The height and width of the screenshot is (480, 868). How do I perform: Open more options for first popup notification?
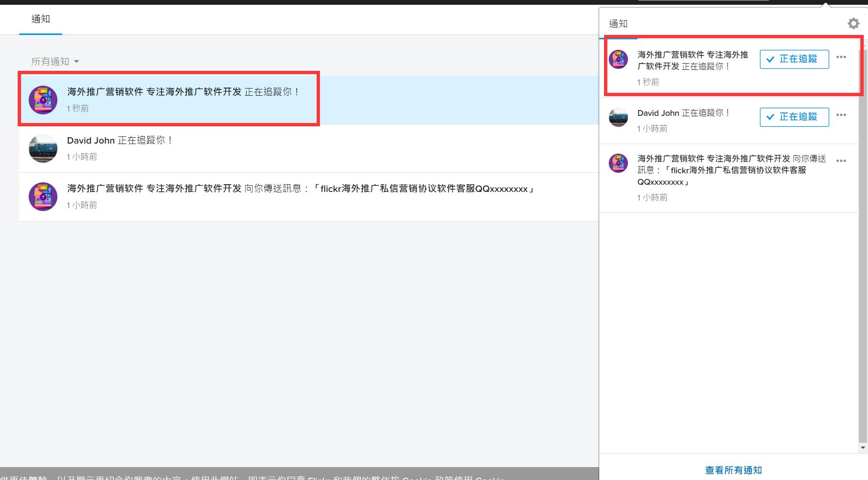841,57
